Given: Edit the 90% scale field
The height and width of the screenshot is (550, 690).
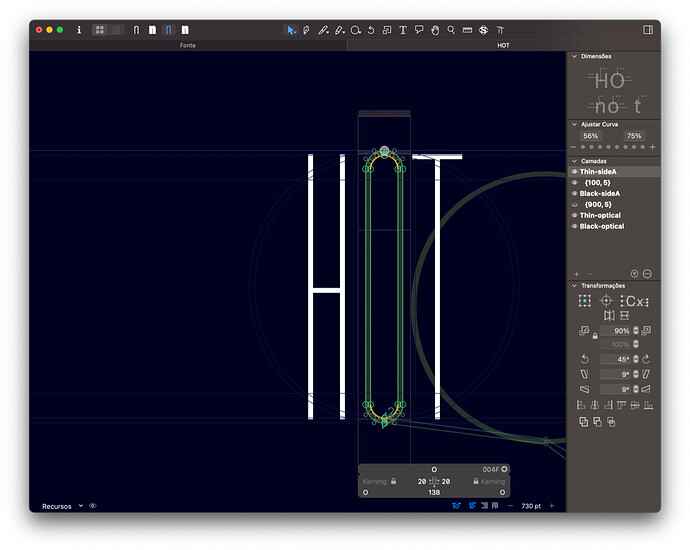Looking at the screenshot, I should [616, 331].
